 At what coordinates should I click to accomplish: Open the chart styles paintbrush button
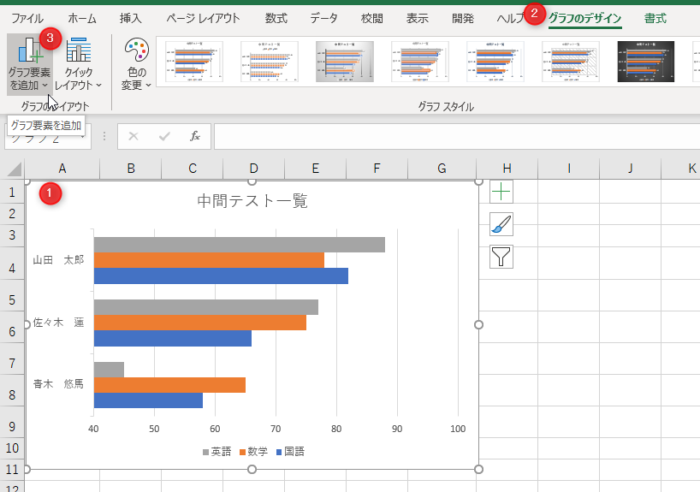(501, 225)
